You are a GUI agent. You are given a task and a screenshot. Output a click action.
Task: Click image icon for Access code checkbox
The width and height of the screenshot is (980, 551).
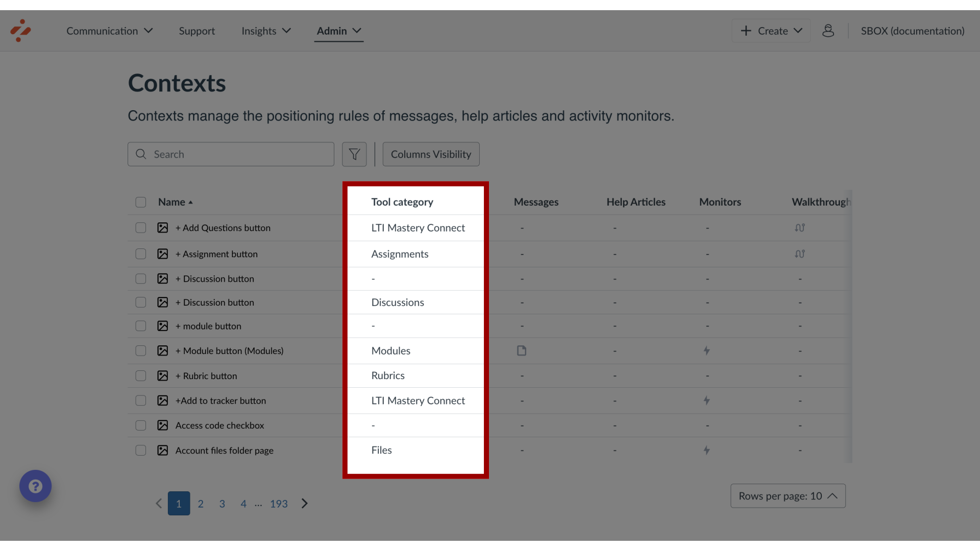click(162, 425)
